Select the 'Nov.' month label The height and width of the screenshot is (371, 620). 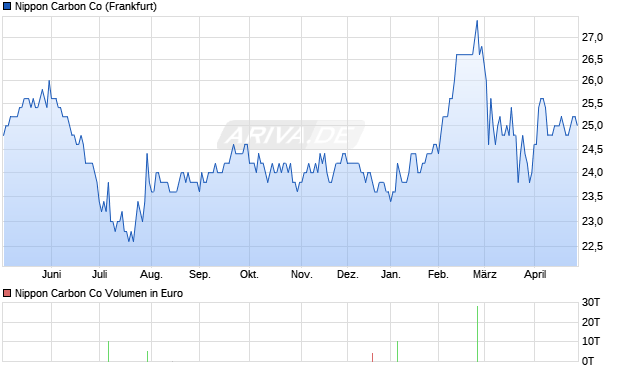(302, 274)
